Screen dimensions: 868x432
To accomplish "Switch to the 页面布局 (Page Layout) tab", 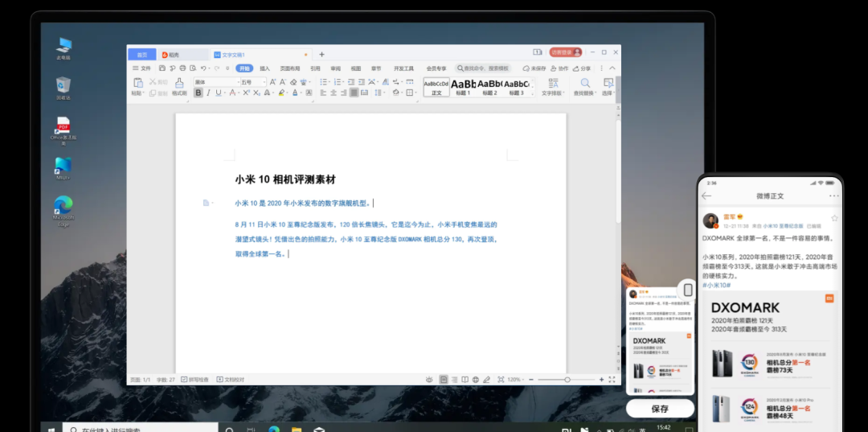I will point(290,68).
